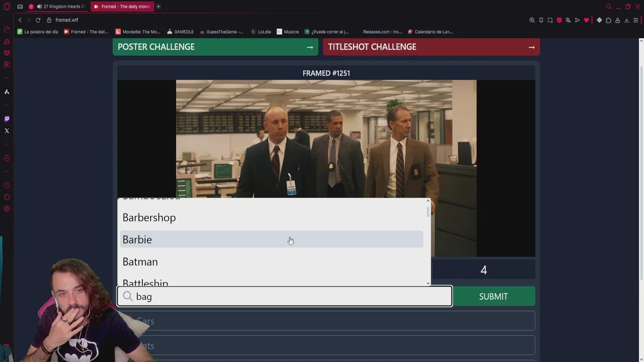Go forward to next page
Image resolution: width=644 pixels, height=362 pixels.
coord(29,20)
